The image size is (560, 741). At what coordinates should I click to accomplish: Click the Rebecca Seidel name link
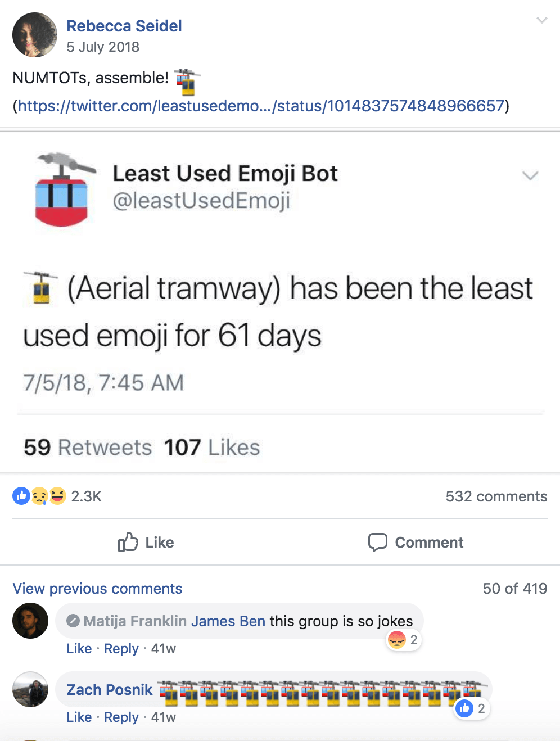coord(124,26)
